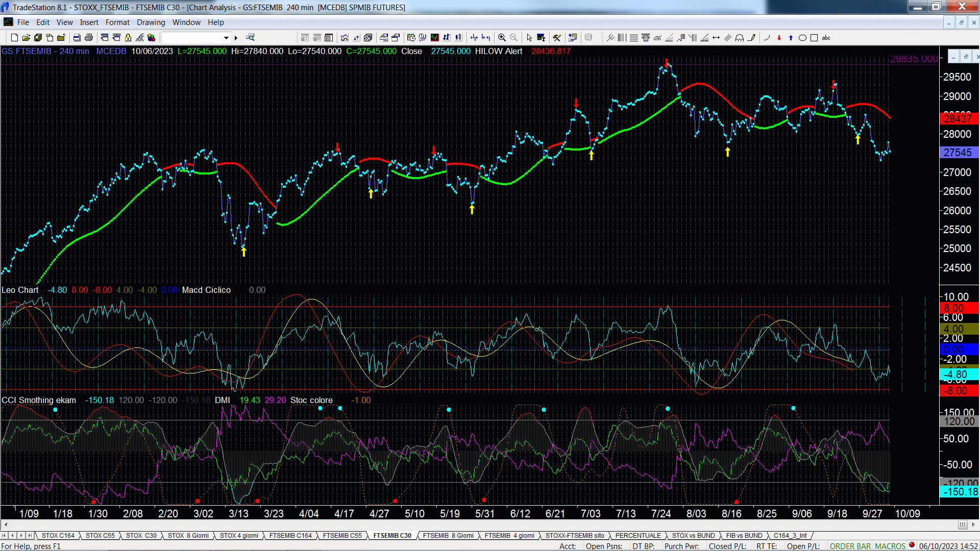The height and width of the screenshot is (551, 980).
Task: Select the Ellipse drawing tool
Action: [802, 38]
